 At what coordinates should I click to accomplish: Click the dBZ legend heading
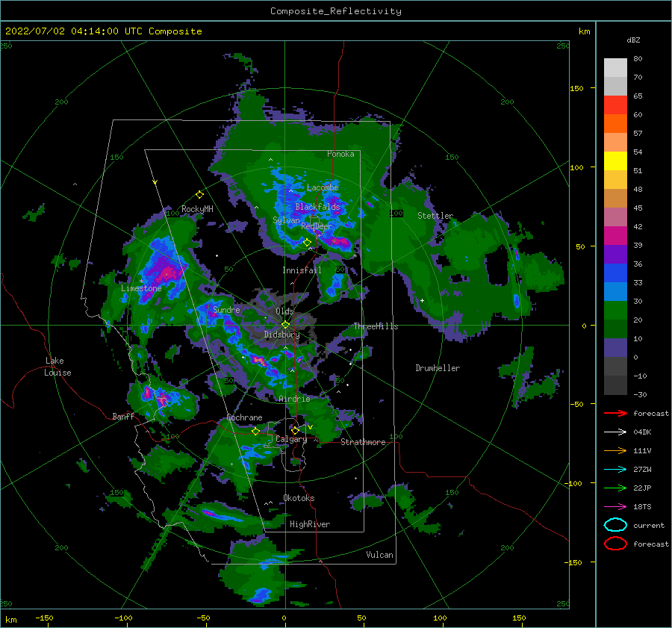click(x=633, y=40)
